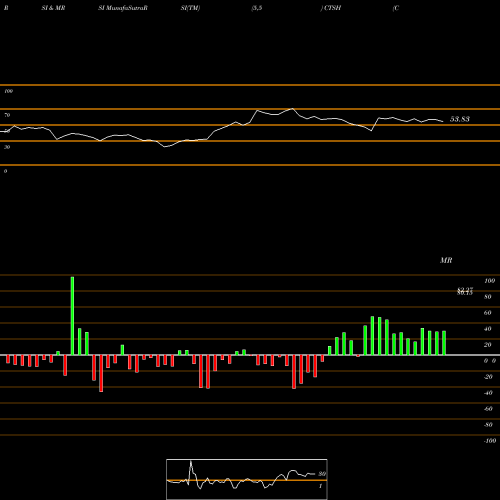Click the RSI value 53.83 label
Image resolution: width=500 pixels, height=500 pixels.
click(460, 119)
